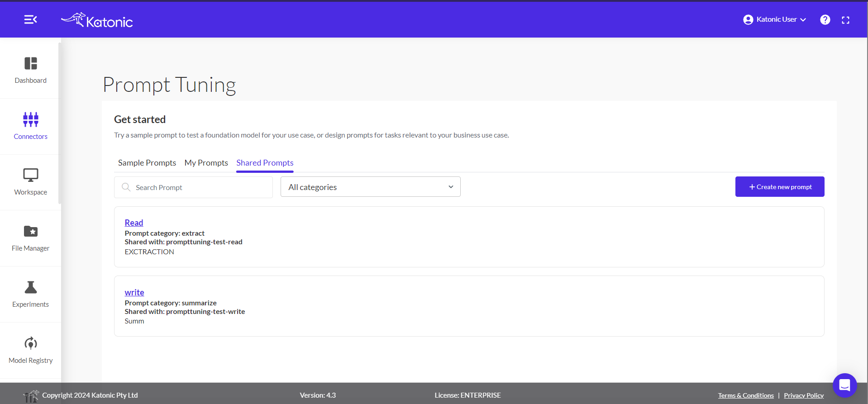Open the Workspace monitor icon
This screenshot has width=868, height=404.
tap(31, 175)
